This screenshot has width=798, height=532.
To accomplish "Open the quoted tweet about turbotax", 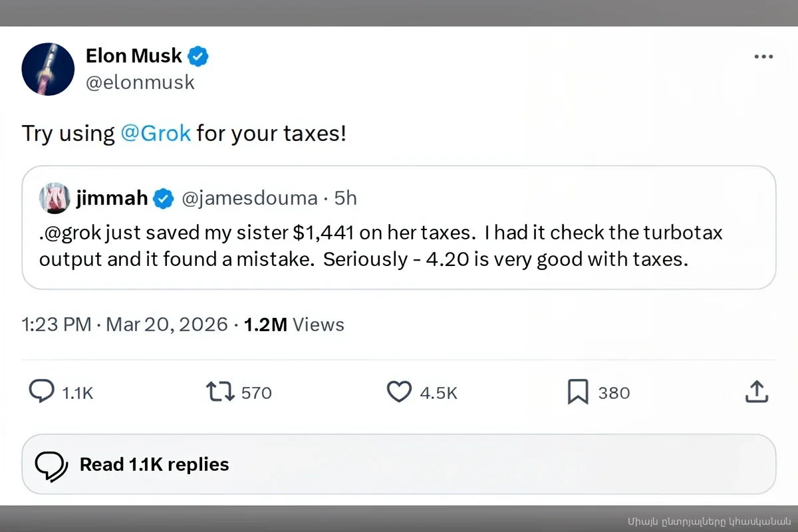I will point(399,247).
